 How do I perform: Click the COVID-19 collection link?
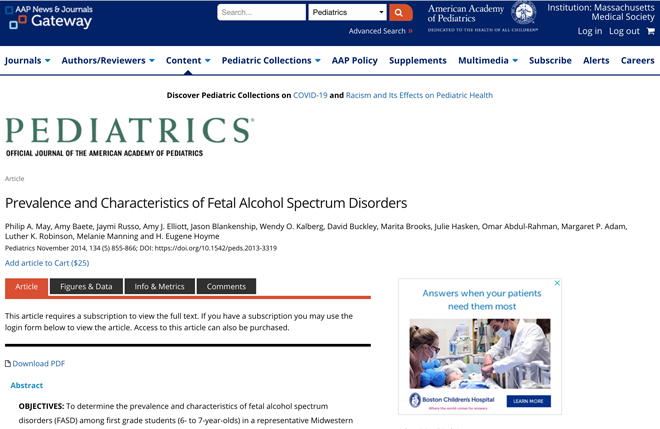(310, 95)
